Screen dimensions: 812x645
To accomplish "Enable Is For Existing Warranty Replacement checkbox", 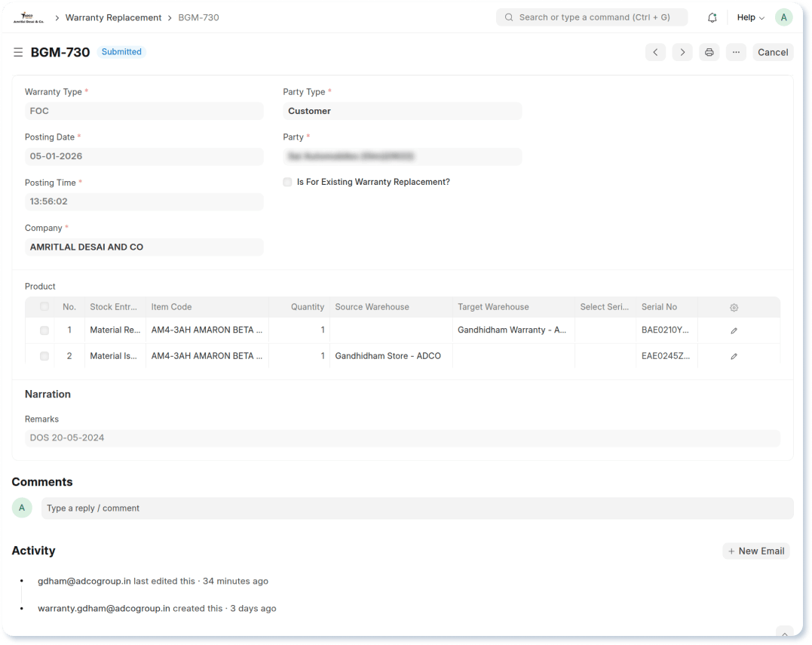I will tap(287, 182).
